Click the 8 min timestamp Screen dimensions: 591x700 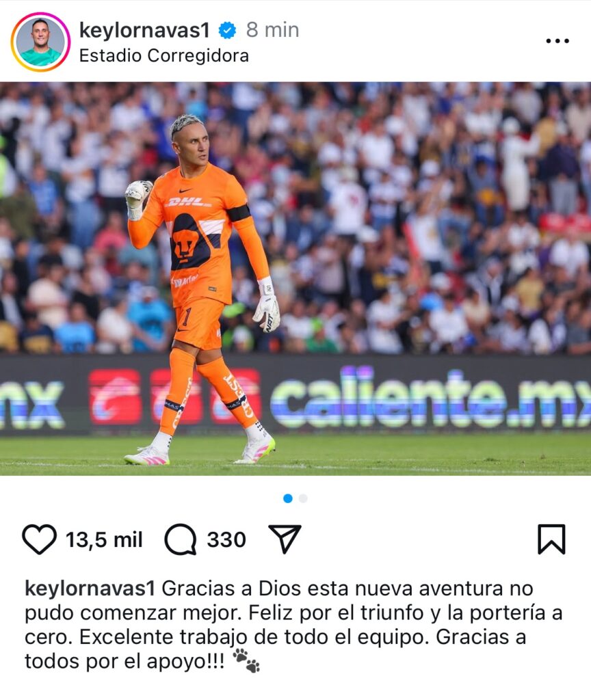point(272,30)
